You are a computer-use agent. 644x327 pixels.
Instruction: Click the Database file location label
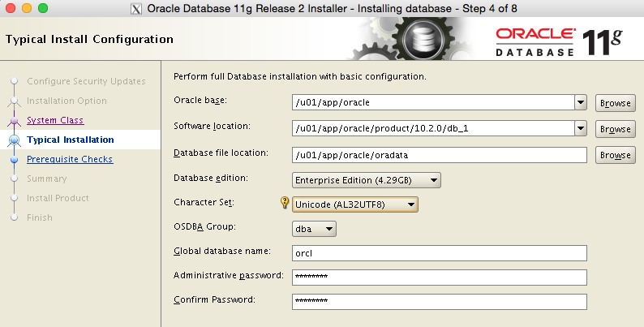(221, 153)
